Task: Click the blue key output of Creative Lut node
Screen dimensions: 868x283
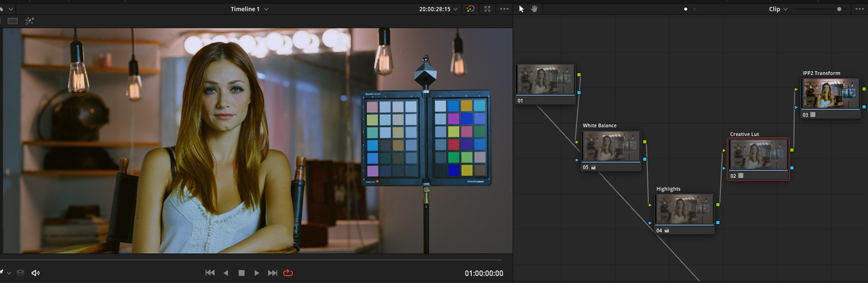Action: (x=792, y=167)
